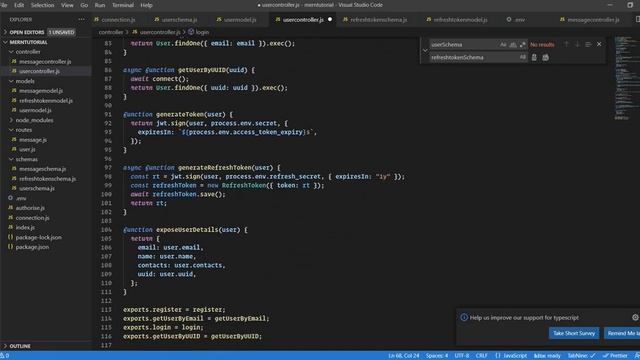Click the Replace All icon

click(546, 58)
